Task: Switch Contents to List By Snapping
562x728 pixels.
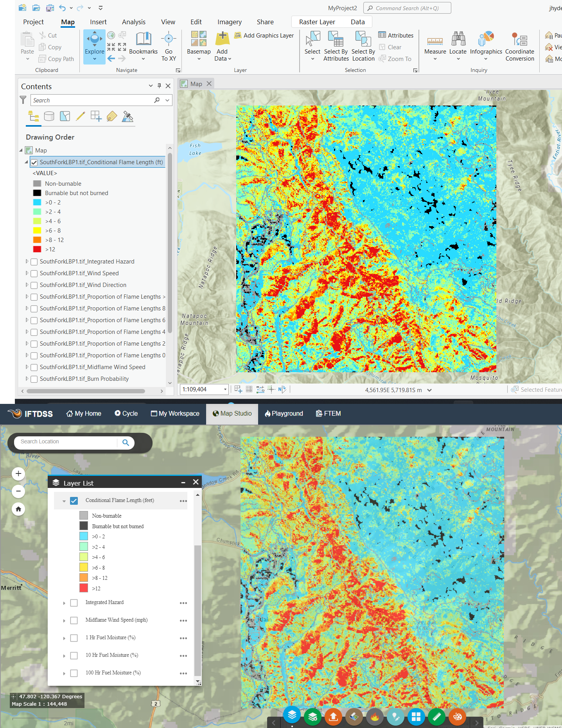Action: pos(96,116)
